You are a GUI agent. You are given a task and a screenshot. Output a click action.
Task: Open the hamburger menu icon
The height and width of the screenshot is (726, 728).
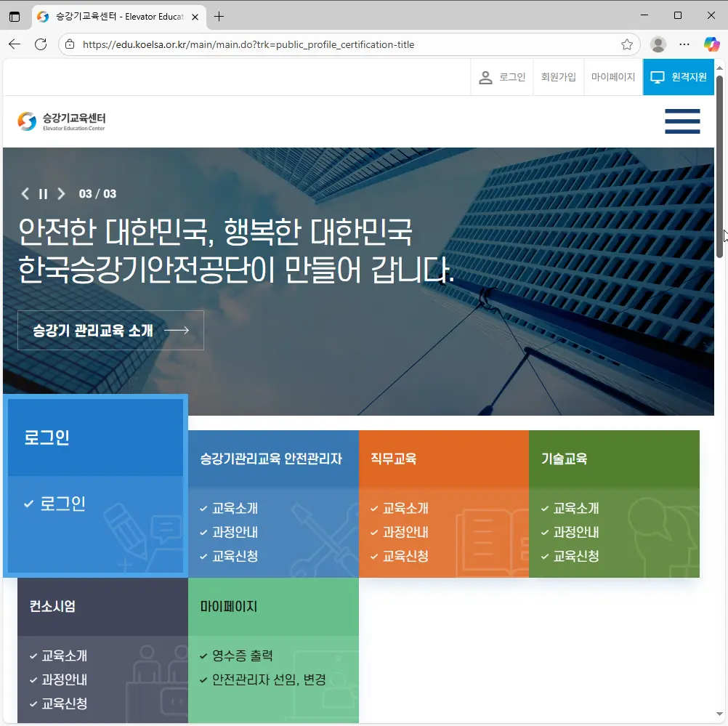coord(682,121)
